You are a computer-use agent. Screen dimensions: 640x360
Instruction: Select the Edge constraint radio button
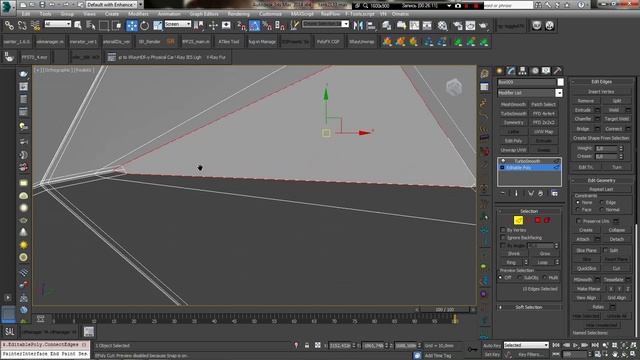(602, 202)
